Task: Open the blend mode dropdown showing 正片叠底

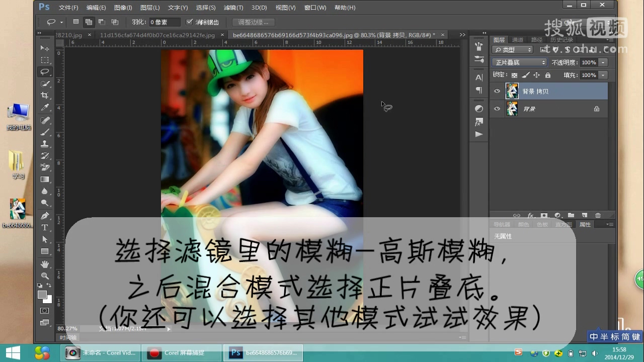Action: [519, 62]
